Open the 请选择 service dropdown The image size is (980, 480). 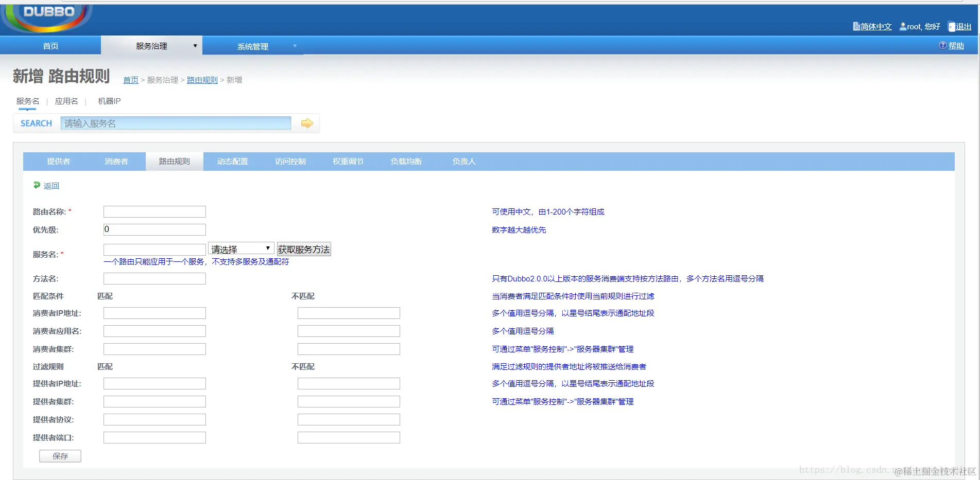(x=241, y=249)
